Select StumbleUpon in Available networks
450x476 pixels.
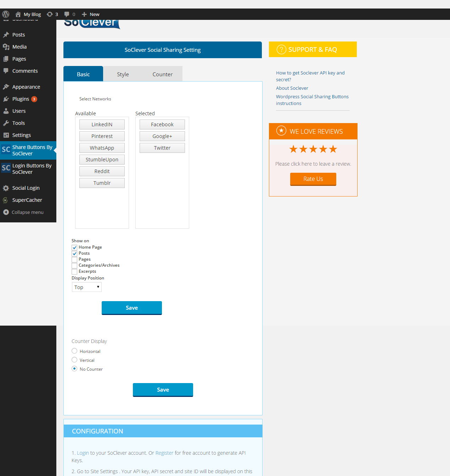coord(102,160)
